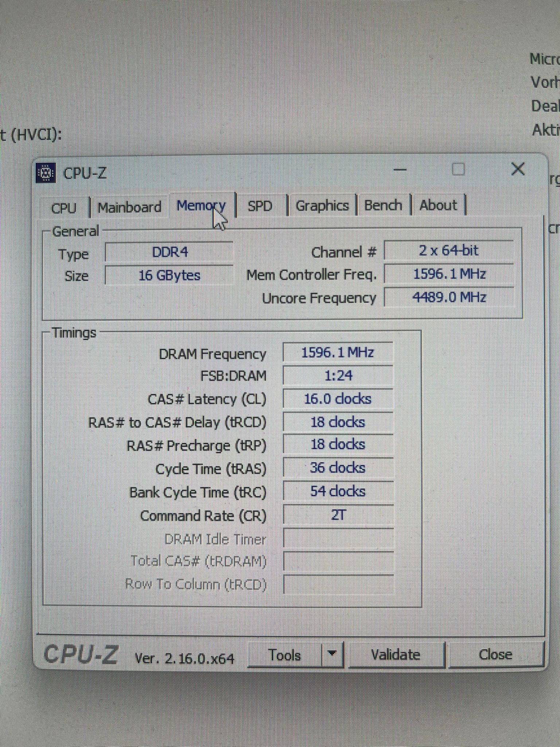The width and height of the screenshot is (560, 747).
Task: Click the Validate button
Action: coord(396,654)
